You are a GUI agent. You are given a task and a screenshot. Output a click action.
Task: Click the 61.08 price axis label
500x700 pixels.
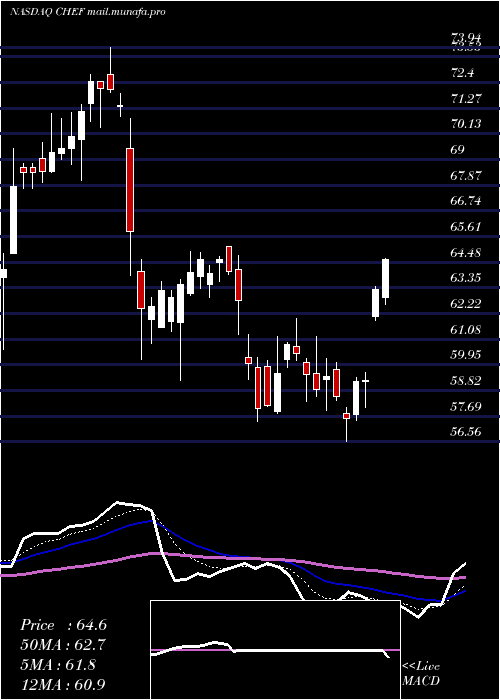pos(466,330)
